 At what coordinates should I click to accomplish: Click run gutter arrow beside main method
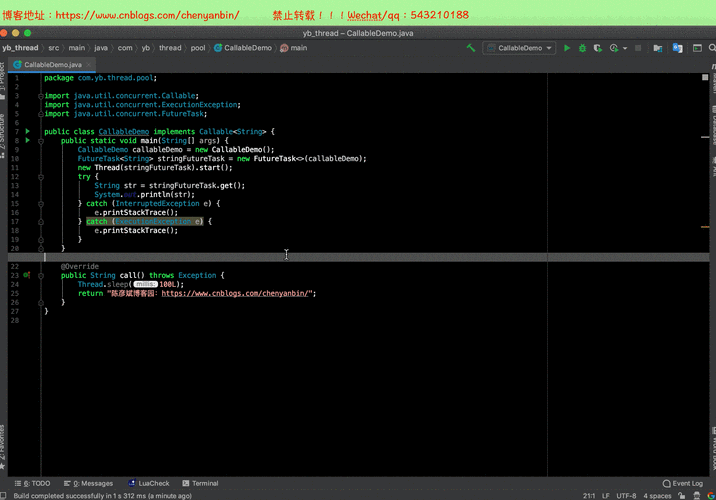tap(28, 141)
